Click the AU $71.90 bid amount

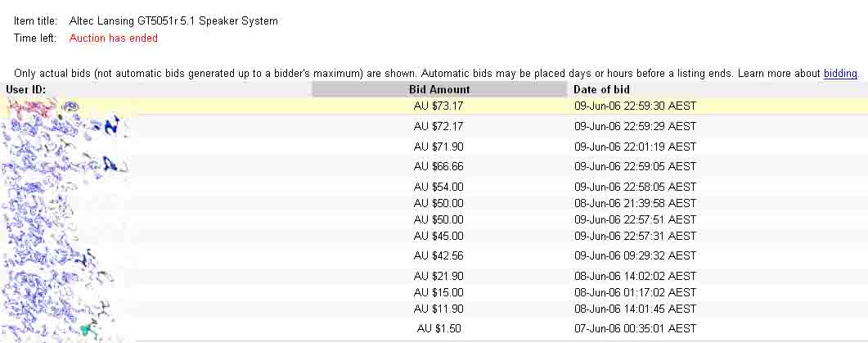[x=438, y=147]
